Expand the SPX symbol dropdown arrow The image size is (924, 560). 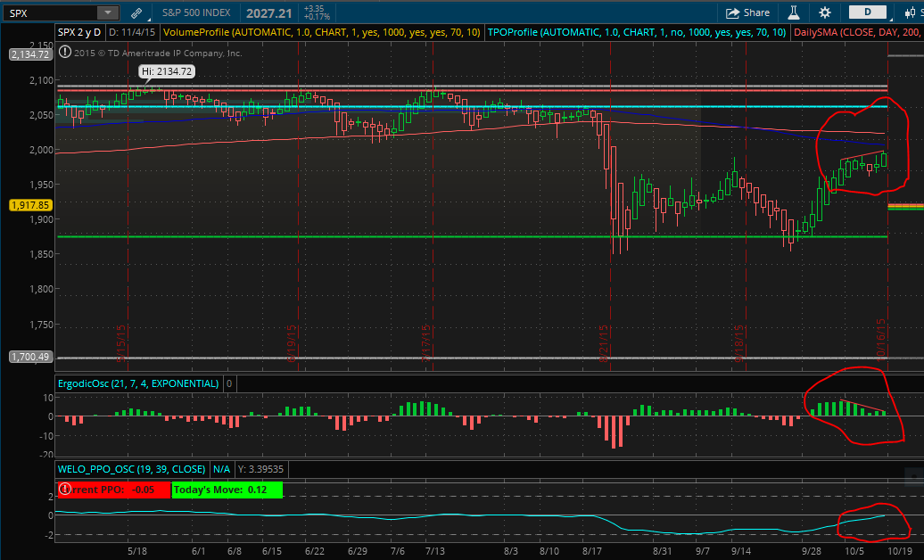(107, 12)
